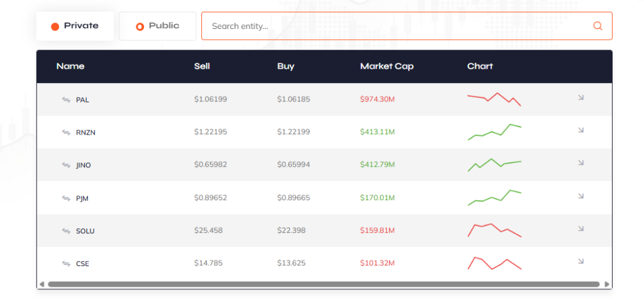Viewport: 644px width, 300px height.
Task: Click the swap arrows icon beside RNZN
Action: point(66,132)
